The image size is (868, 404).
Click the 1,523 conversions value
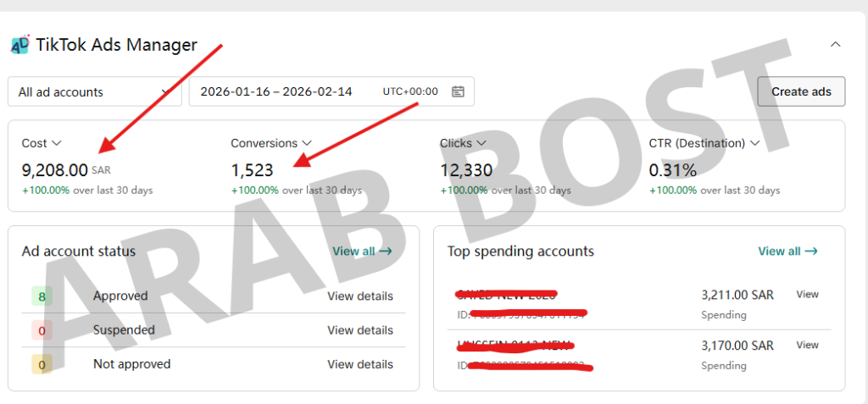pyautogui.click(x=252, y=170)
